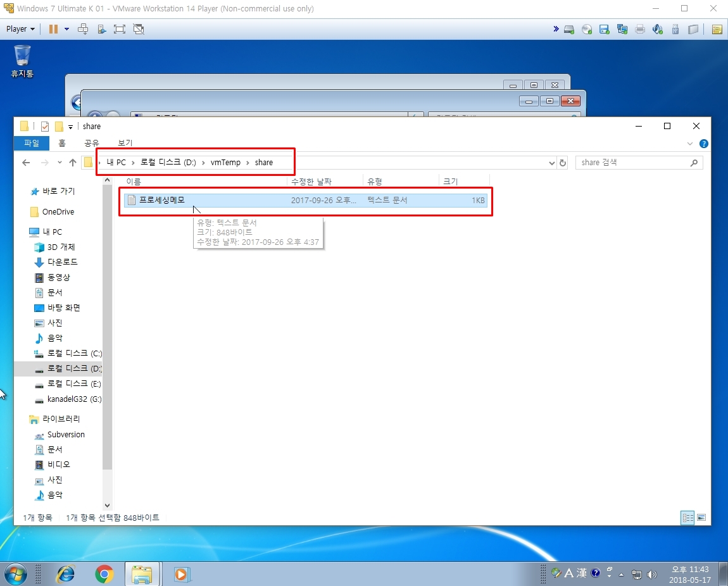Click 내 PC in the address bar

point(116,163)
